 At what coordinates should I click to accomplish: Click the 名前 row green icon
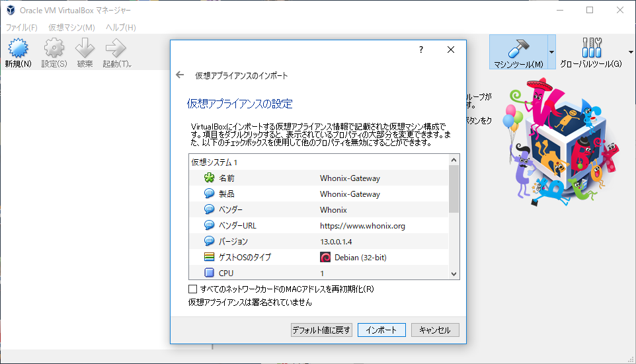pos(210,178)
